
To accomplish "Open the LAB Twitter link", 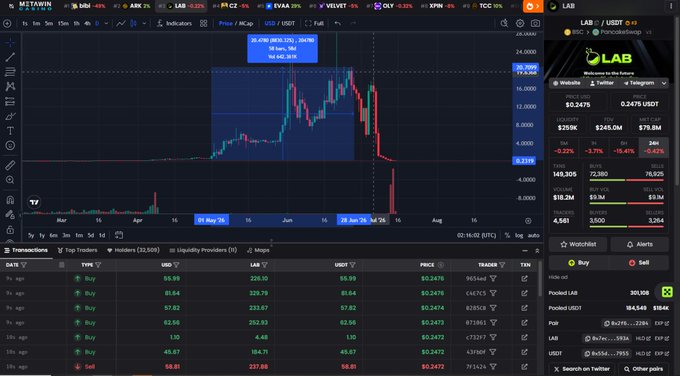I will coord(602,83).
